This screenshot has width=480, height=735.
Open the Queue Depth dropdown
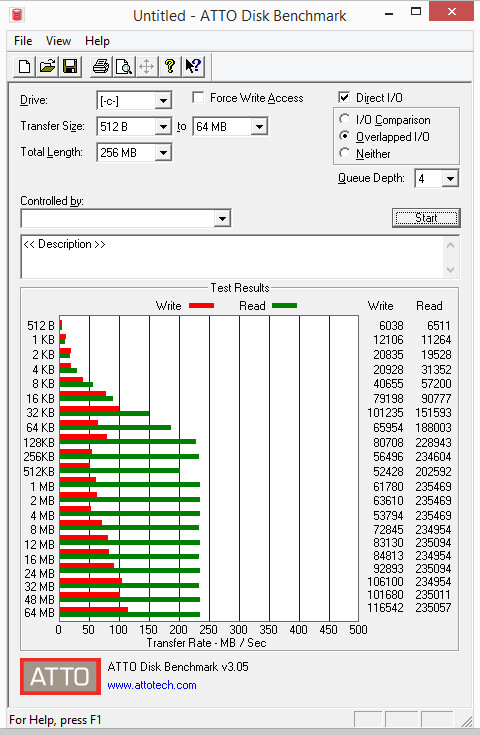[450, 179]
